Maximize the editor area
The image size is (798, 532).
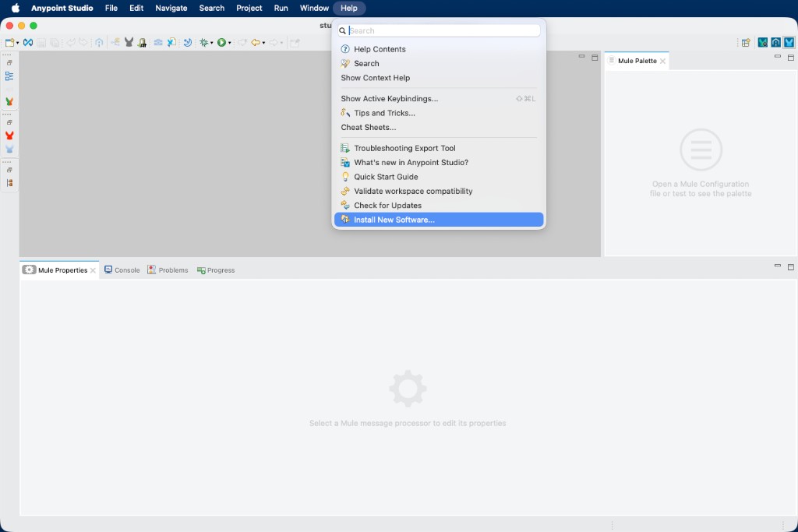point(595,58)
